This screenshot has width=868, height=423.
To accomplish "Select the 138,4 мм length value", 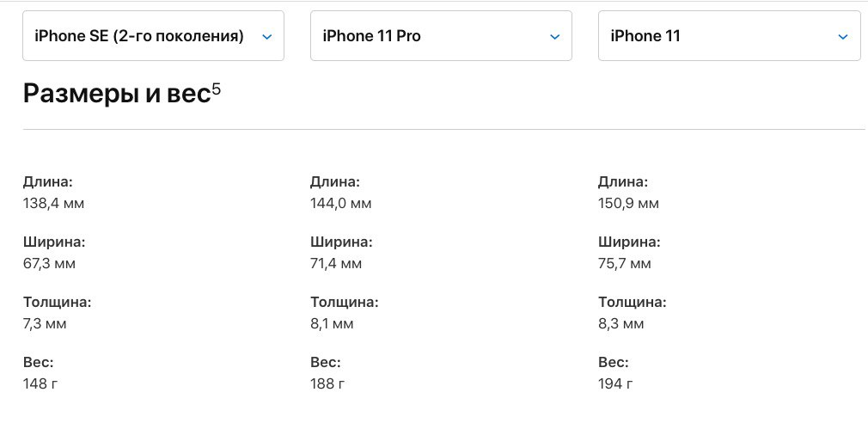I will coord(53,204).
